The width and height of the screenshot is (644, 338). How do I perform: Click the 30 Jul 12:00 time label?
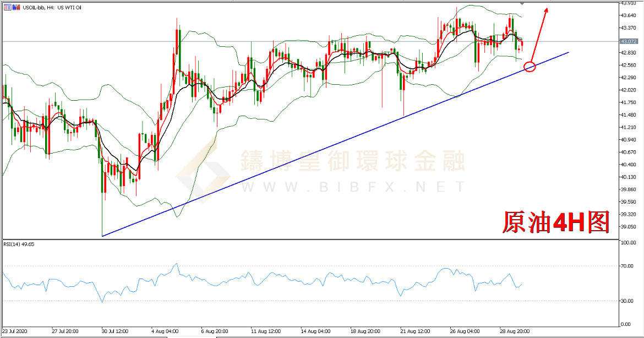pyautogui.click(x=114, y=332)
